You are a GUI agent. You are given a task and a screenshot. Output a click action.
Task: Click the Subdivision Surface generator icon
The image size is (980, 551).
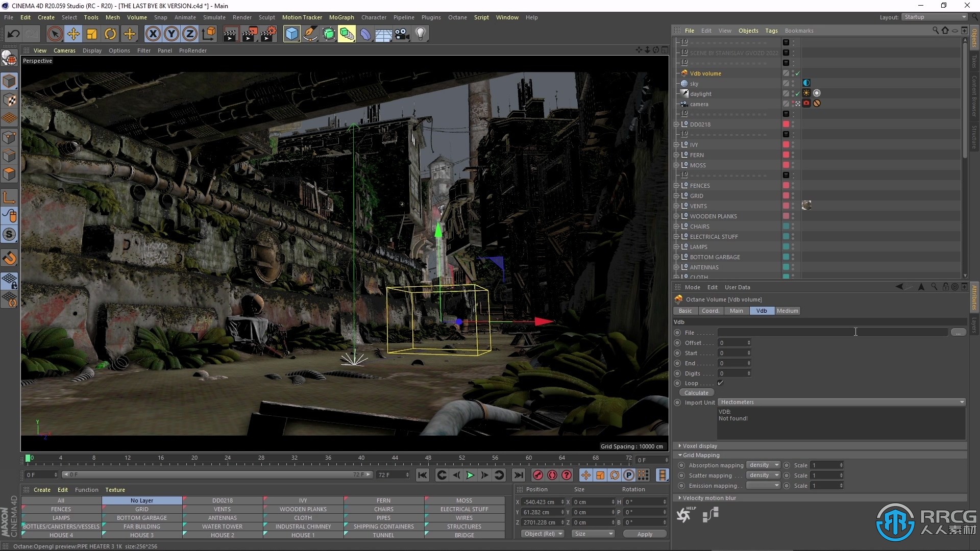pos(329,34)
